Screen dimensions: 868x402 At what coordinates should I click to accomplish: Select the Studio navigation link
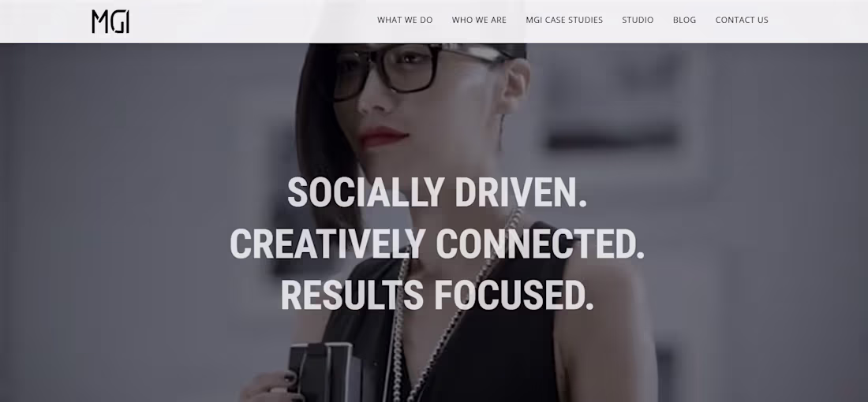click(638, 20)
